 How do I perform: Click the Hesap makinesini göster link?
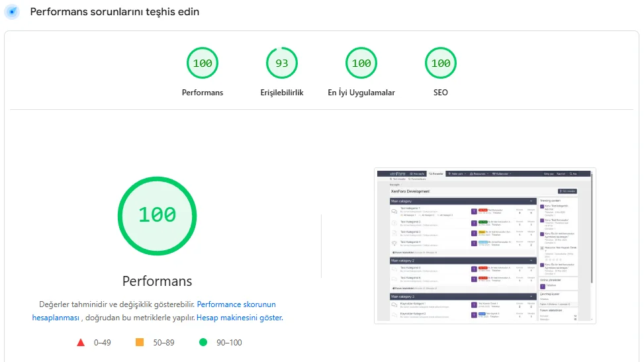pos(240,318)
